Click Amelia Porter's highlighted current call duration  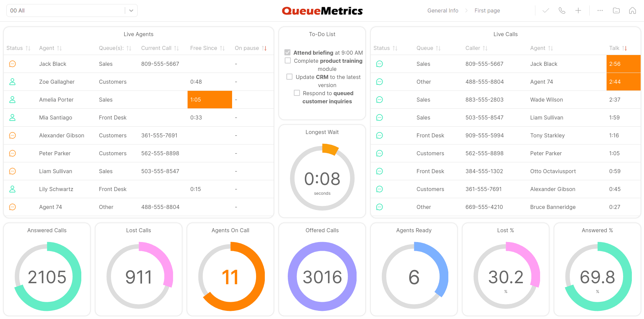click(209, 99)
